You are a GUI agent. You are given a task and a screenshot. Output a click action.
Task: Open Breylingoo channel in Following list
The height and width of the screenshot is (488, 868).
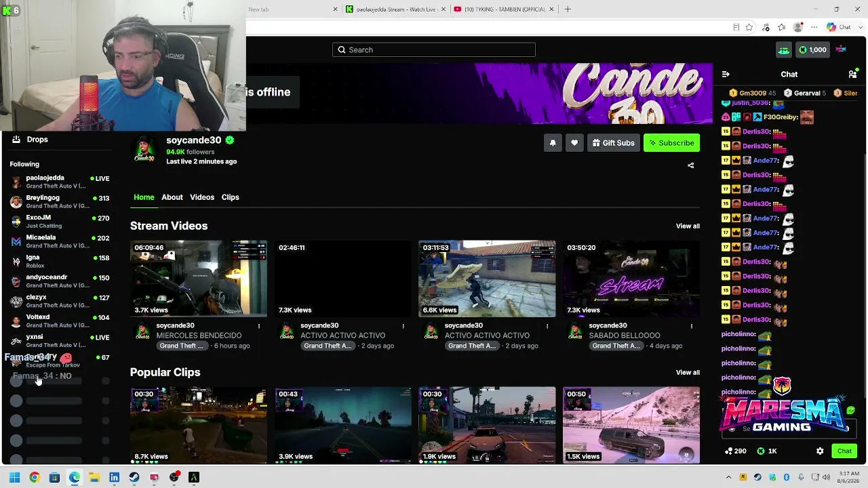[x=60, y=201]
